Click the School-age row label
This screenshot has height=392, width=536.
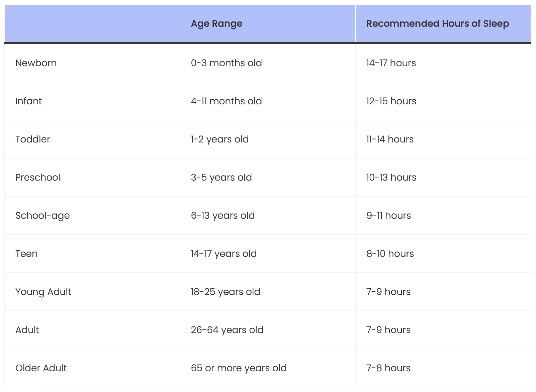42,215
